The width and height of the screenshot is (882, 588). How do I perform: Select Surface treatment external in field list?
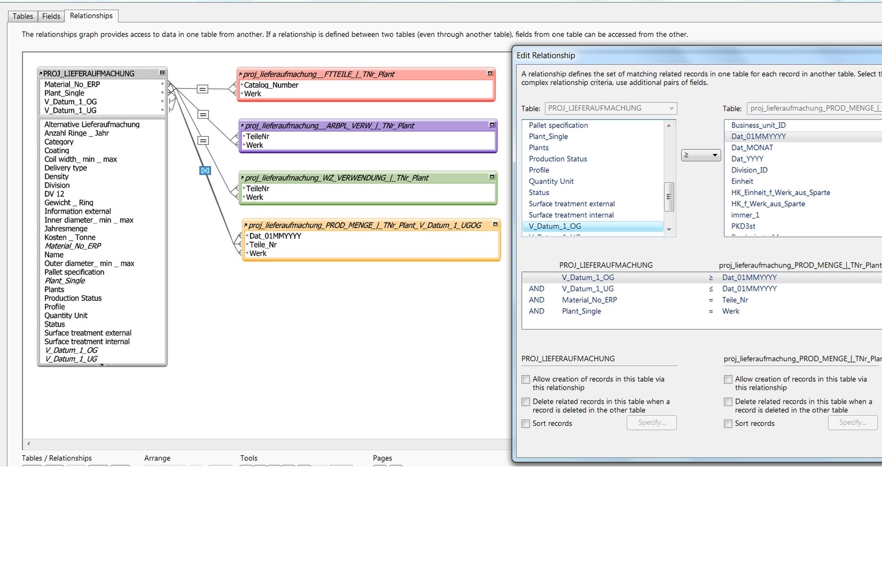[592, 204]
